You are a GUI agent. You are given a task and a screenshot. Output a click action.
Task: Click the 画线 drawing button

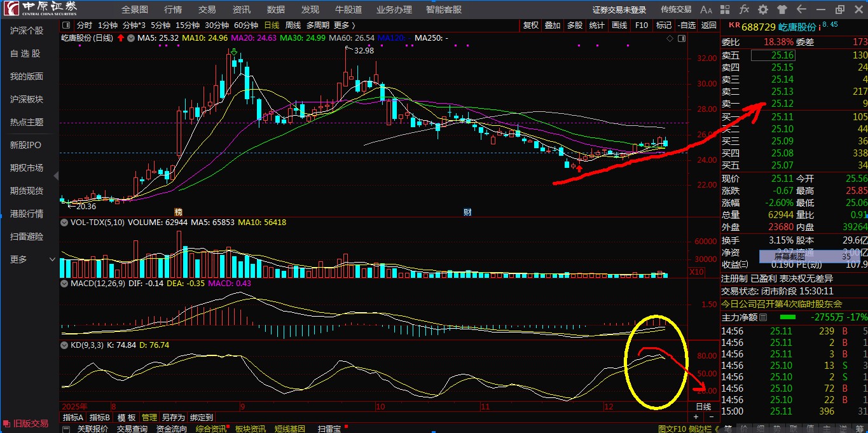click(x=619, y=25)
